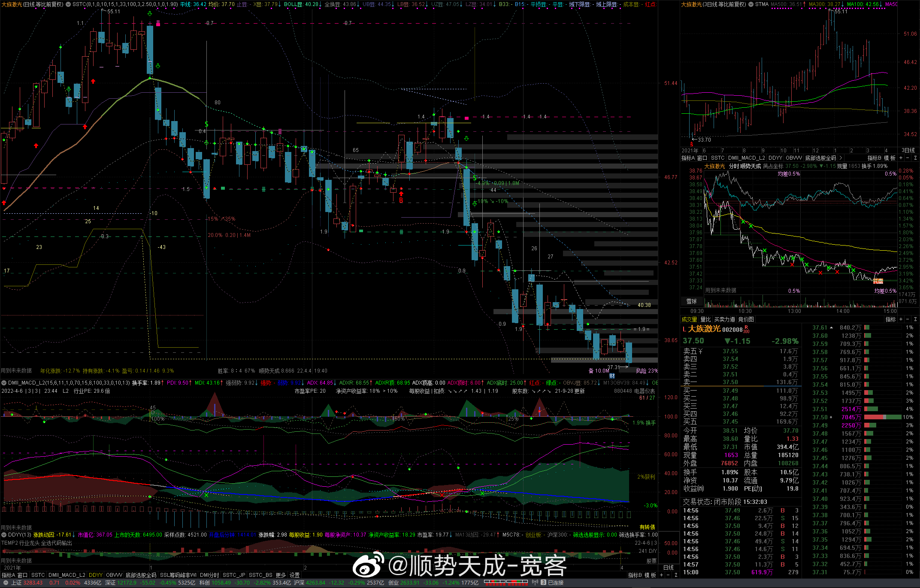This screenshot has height=588, width=920.
Task: Click the connection signal antenna icon
Action: click(x=535, y=582)
